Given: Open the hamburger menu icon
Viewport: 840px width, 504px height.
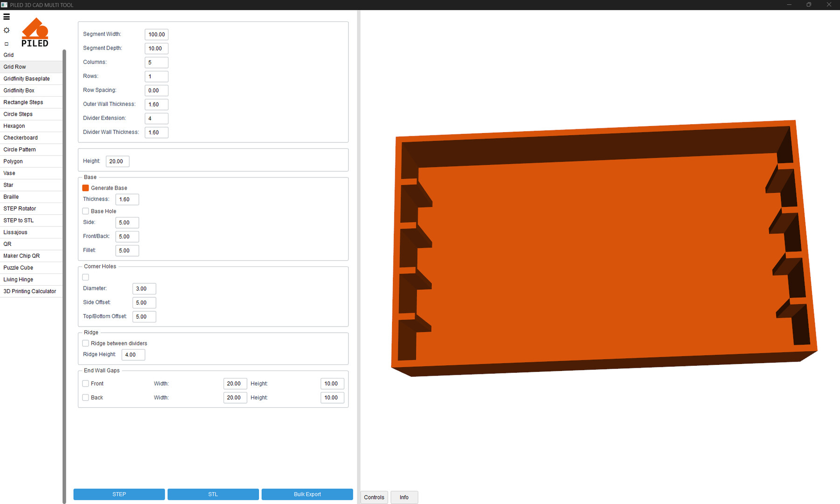Looking at the screenshot, I should pos(7,17).
